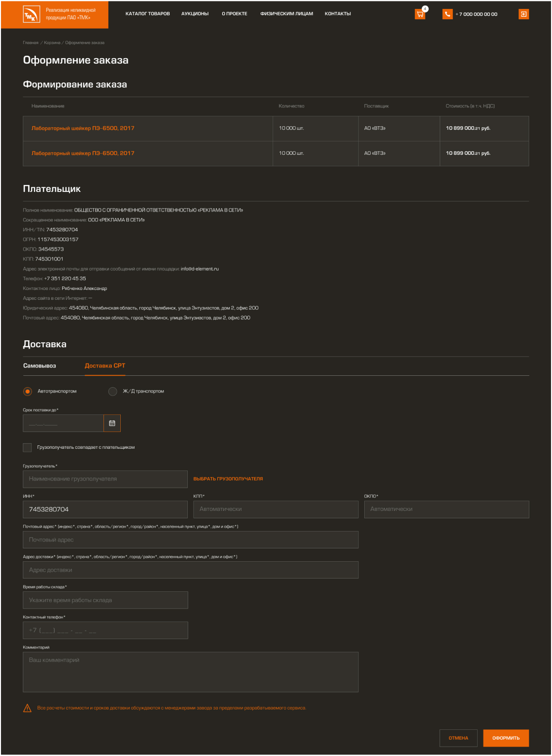
Task: Click the Отмена button
Action: 458,738
